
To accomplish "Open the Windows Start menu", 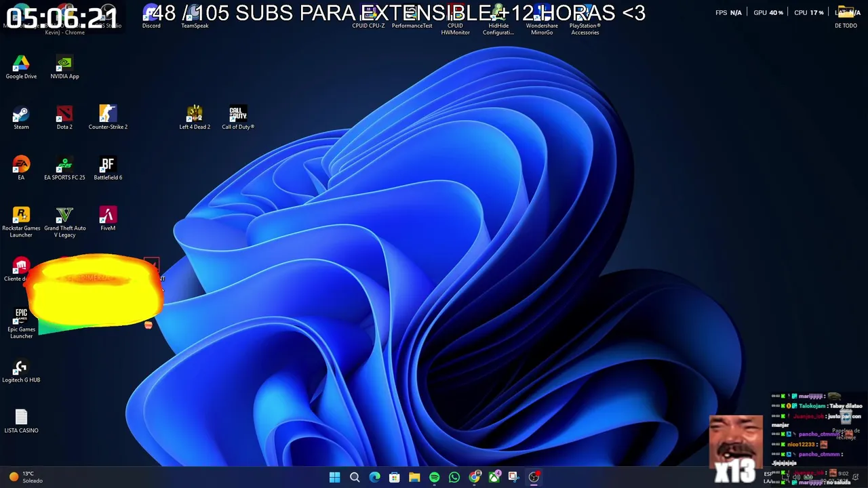I will 334,477.
